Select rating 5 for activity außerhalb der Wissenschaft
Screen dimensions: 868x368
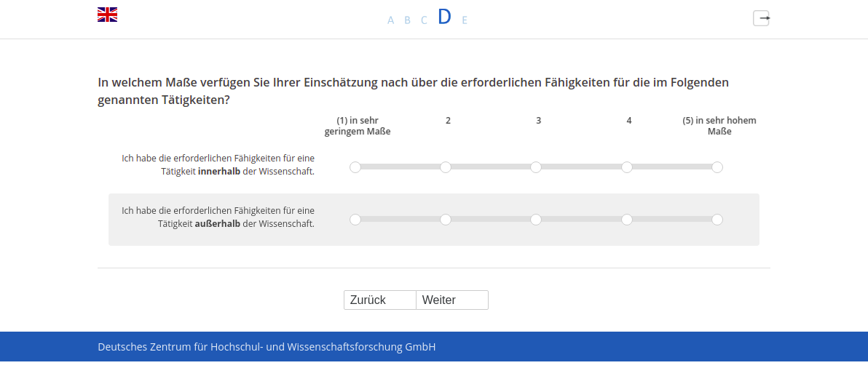pos(717,220)
